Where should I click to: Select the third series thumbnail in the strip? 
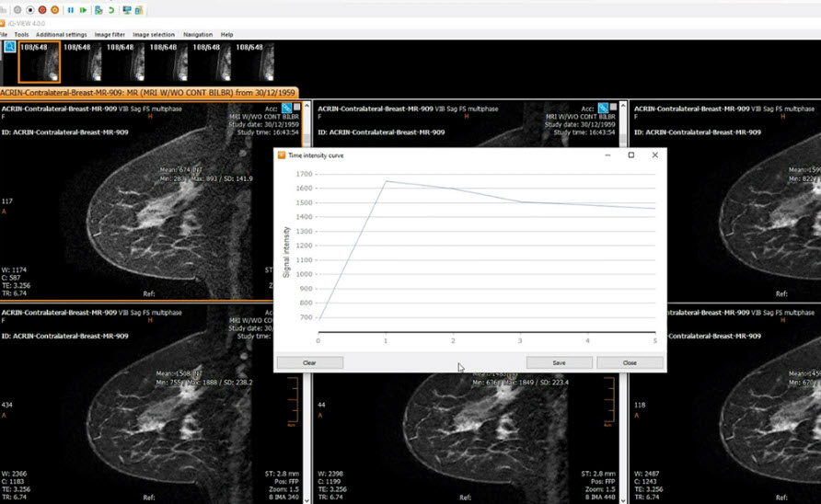tap(125, 62)
